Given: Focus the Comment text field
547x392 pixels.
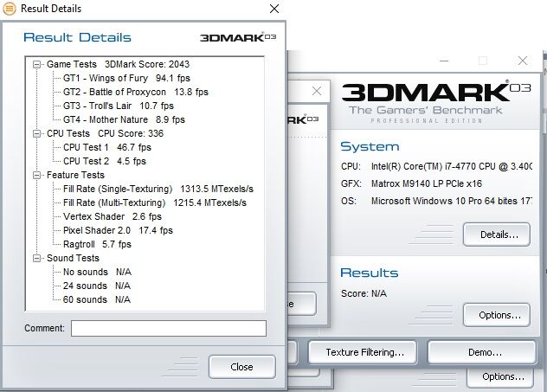Looking at the screenshot, I should click(169, 328).
